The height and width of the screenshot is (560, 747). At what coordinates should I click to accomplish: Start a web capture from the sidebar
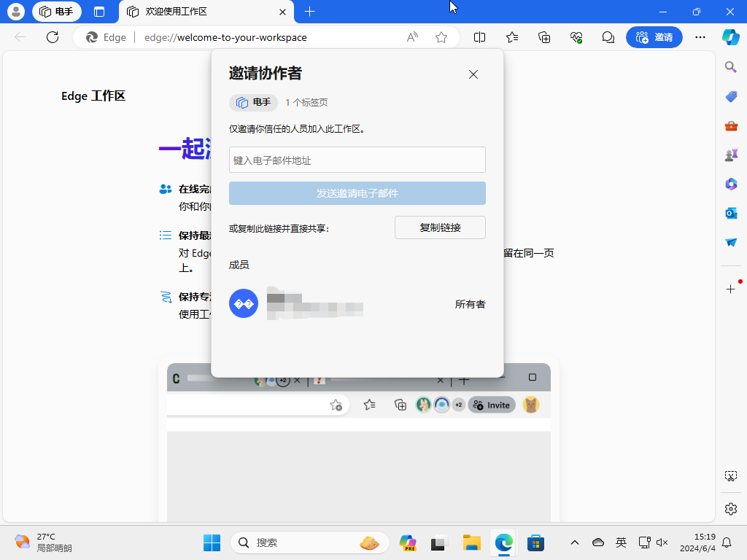tap(730, 475)
